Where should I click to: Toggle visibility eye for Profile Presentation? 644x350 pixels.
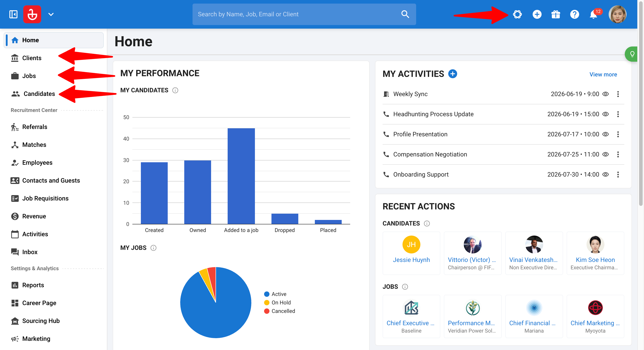(605, 134)
